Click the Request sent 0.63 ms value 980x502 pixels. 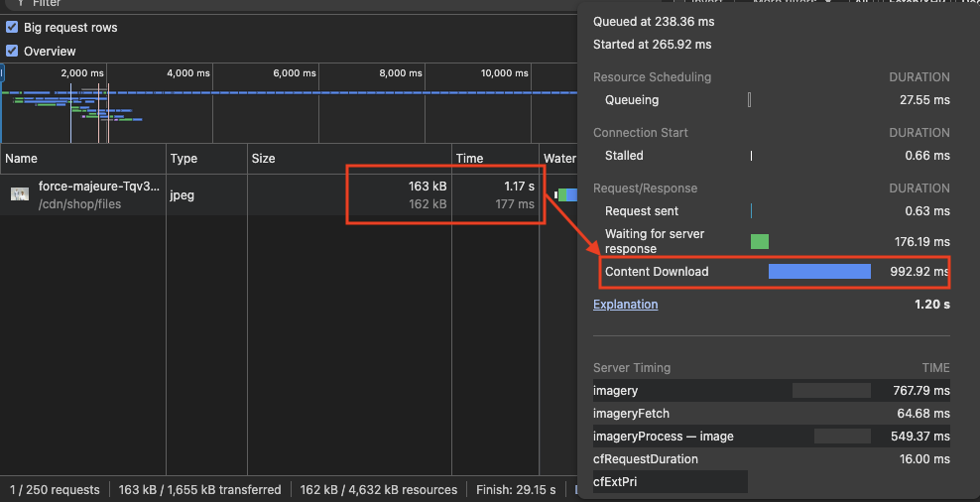click(927, 211)
